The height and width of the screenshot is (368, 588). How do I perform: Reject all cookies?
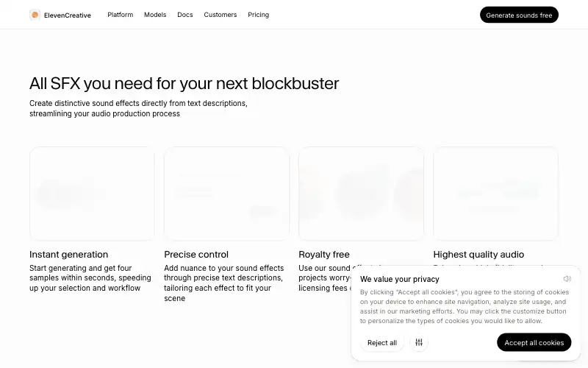(x=382, y=342)
